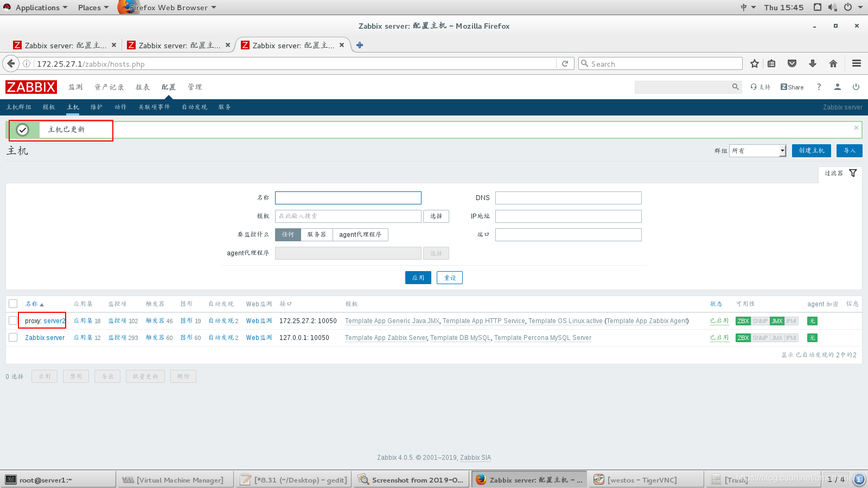868x488 pixels.
Task: Open the 管理 top menu
Action: [195, 87]
